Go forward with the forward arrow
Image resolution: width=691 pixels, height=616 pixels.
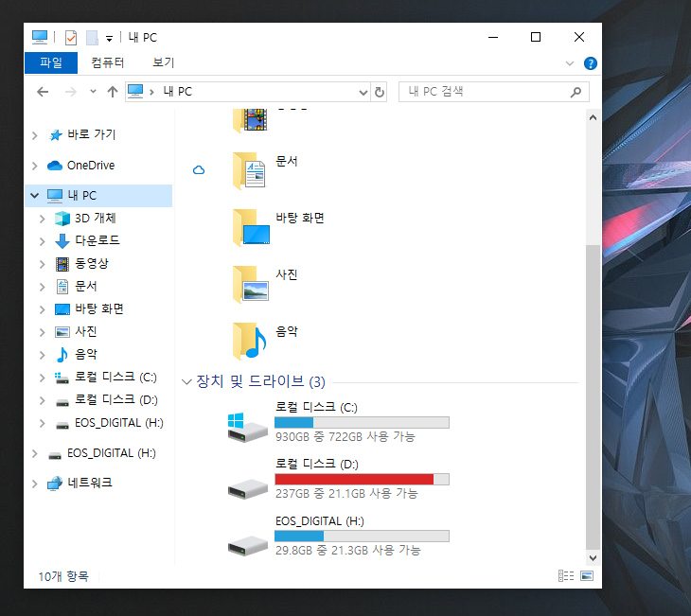[x=70, y=92]
